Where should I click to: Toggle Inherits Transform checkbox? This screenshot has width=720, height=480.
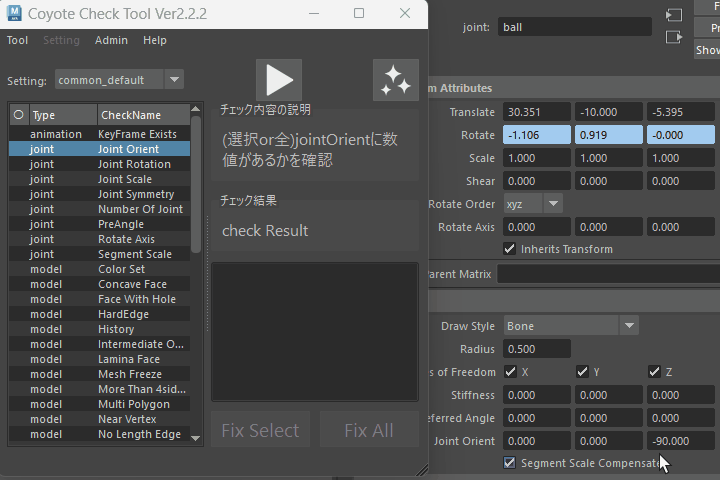pos(510,248)
